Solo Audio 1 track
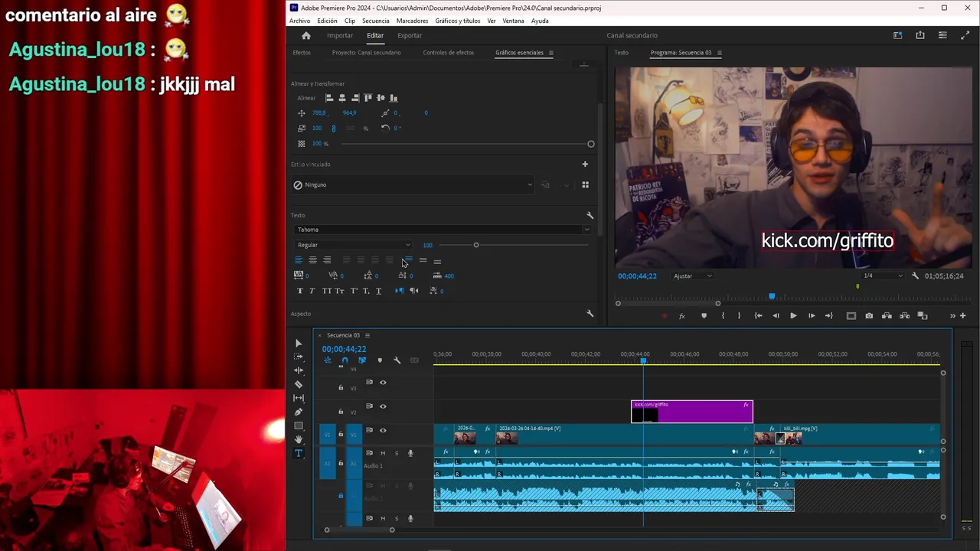 (396, 453)
